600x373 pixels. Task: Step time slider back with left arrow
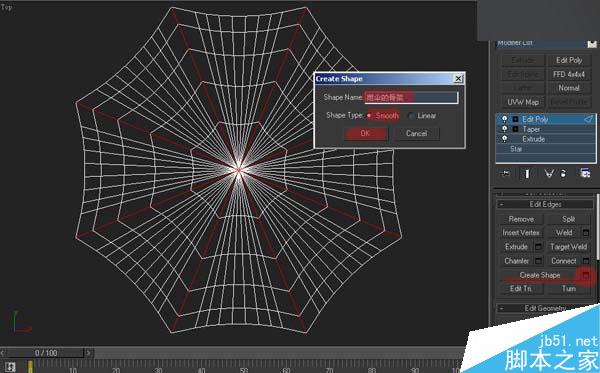tap(3, 353)
